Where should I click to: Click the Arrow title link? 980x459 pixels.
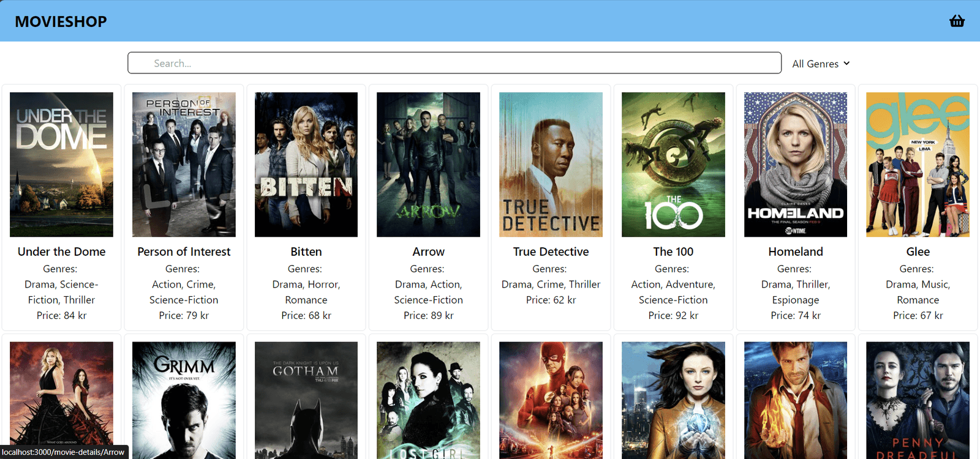point(428,252)
